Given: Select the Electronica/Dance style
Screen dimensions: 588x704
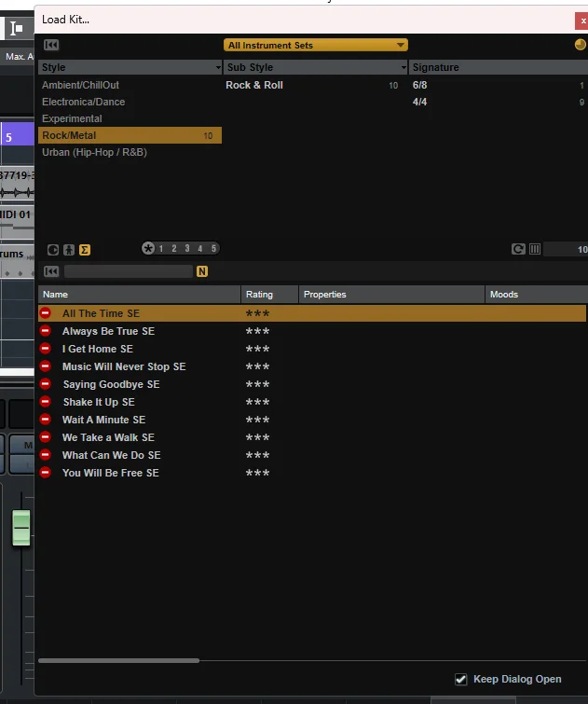Looking at the screenshot, I should 130,102.
